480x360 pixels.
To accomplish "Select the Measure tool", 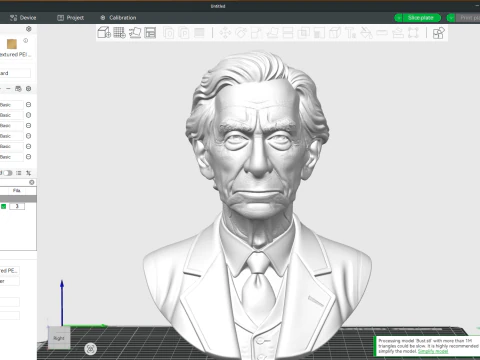I will pos(382,33).
